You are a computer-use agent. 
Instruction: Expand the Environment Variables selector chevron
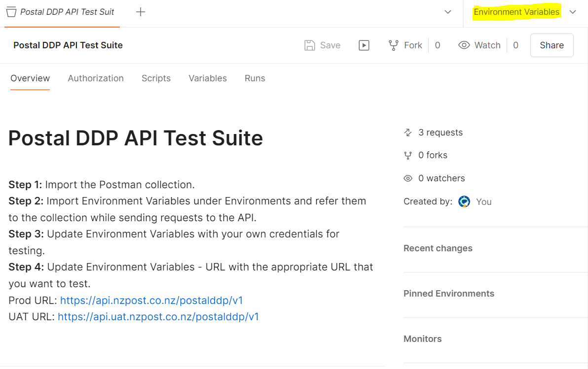click(x=573, y=12)
